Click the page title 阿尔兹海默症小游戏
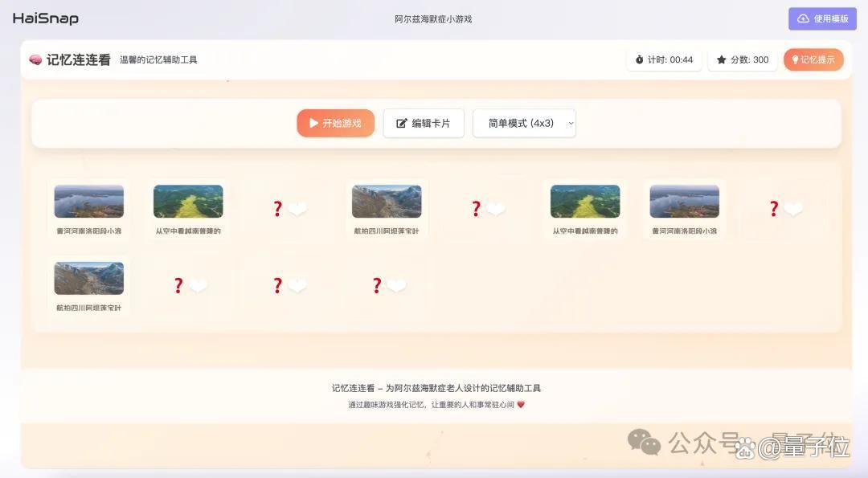Screen dimensions: 868x478 [433, 18]
